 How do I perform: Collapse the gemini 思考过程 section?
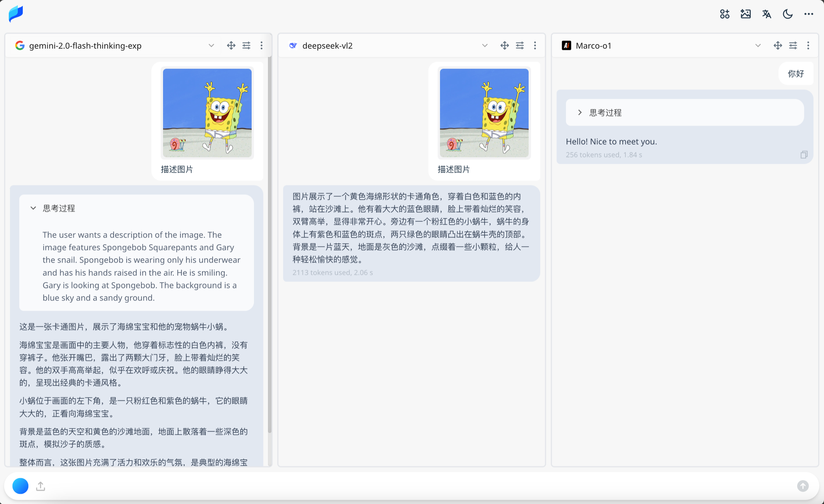point(33,208)
